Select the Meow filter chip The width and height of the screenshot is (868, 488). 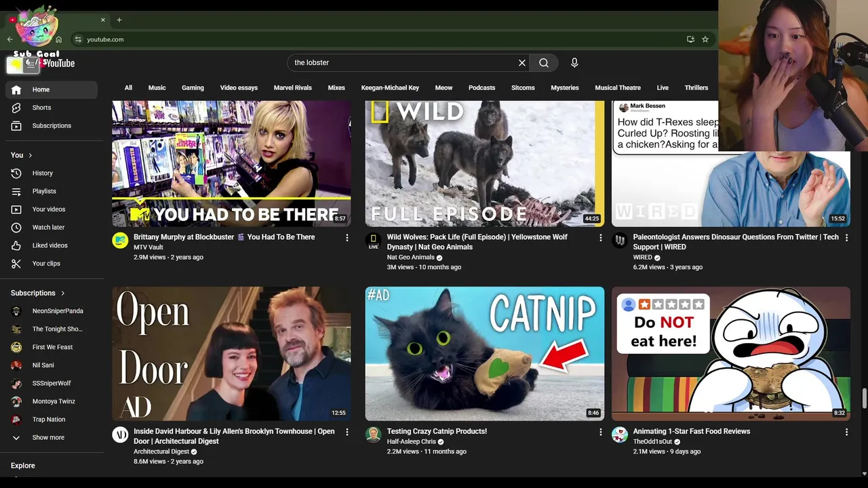[443, 87]
